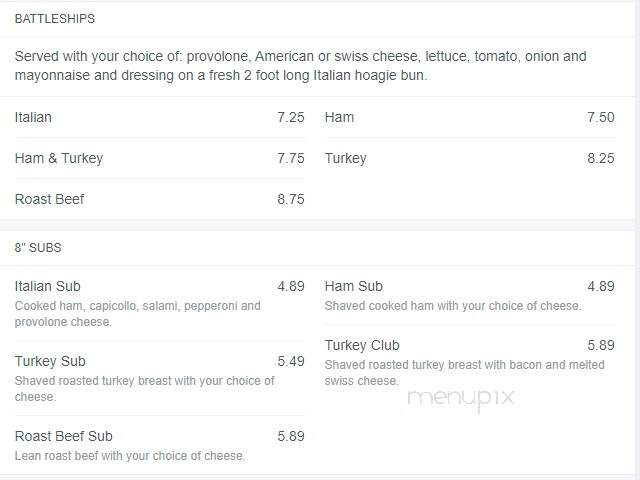Screen dimensions: 640x480
Task: Click the Roast Beef Sub description text
Action: (130, 456)
